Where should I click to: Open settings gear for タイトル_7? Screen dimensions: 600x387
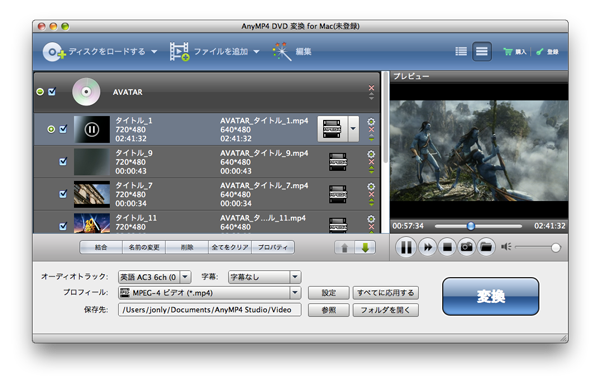pos(371,187)
